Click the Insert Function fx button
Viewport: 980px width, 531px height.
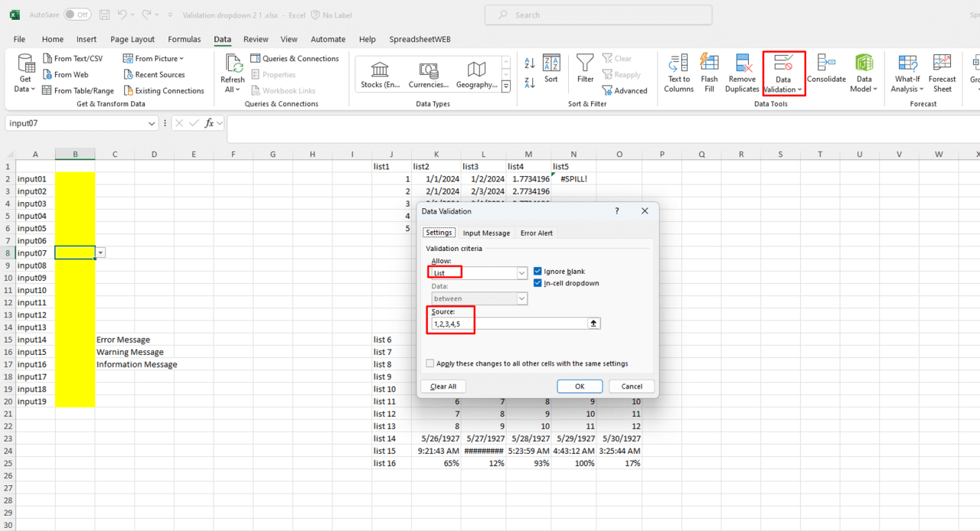tap(209, 123)
